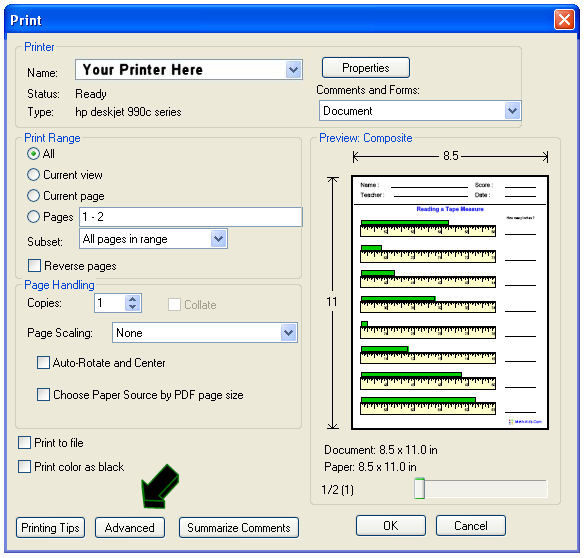Click the Advanced button
This screenshot has width=584, height=558.
click(130, 527)
